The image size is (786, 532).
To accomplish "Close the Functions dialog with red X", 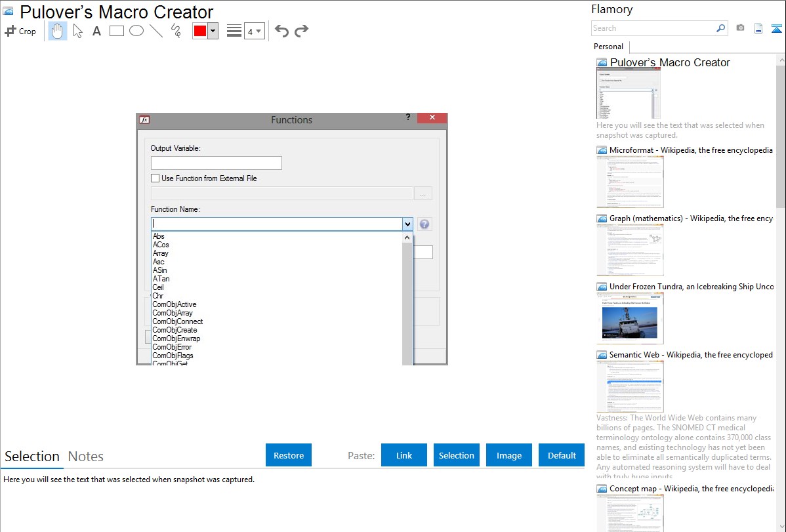I will pos(432,117).
